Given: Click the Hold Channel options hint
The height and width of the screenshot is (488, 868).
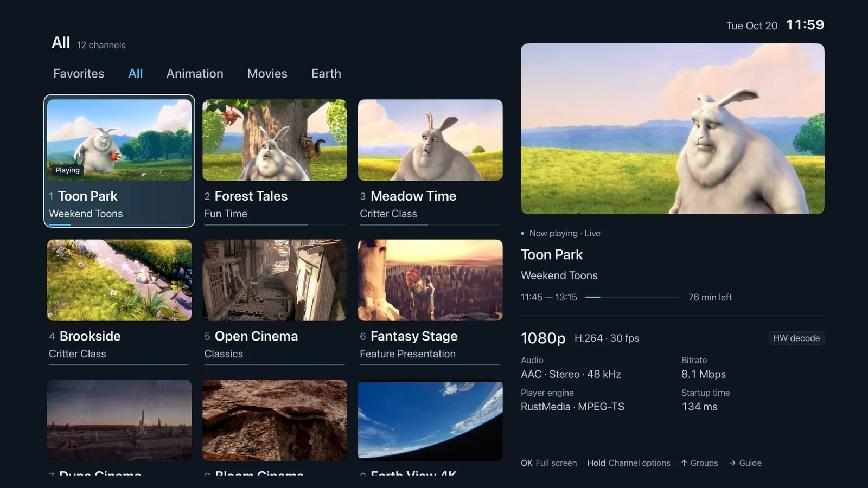Looking at the screenshot, I should (x=629, y=463).
